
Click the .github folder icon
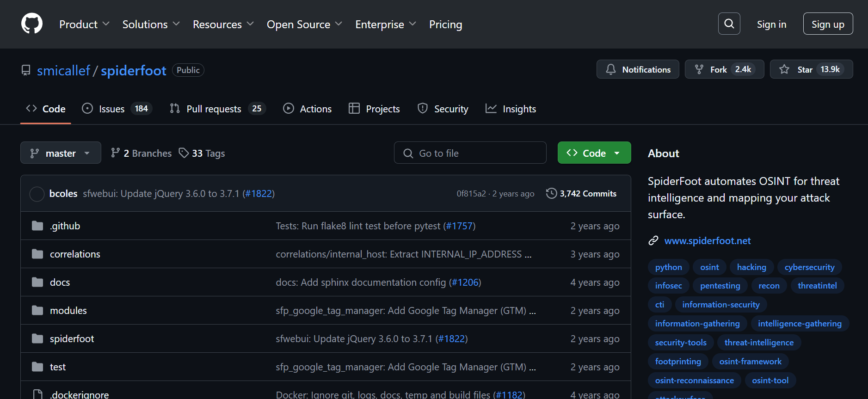[37, 226]
